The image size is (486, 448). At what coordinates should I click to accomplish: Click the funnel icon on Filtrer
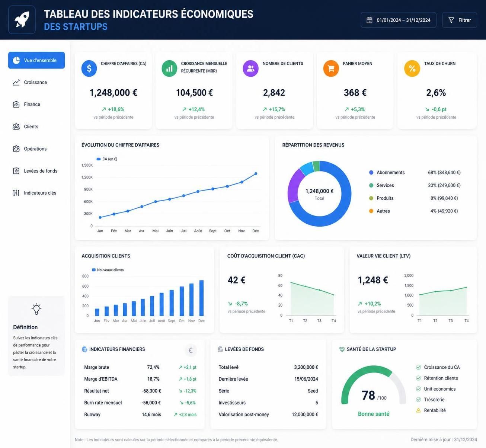coord(451,20)
